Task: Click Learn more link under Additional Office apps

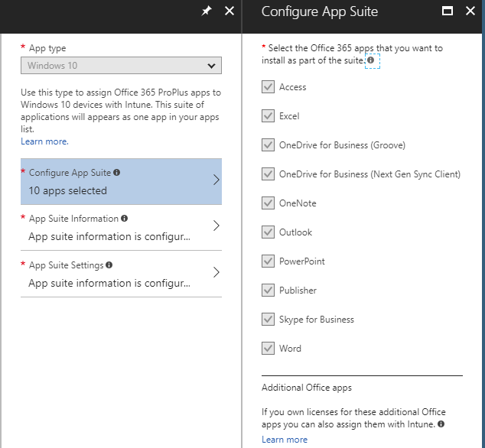Action: (285, 440)
